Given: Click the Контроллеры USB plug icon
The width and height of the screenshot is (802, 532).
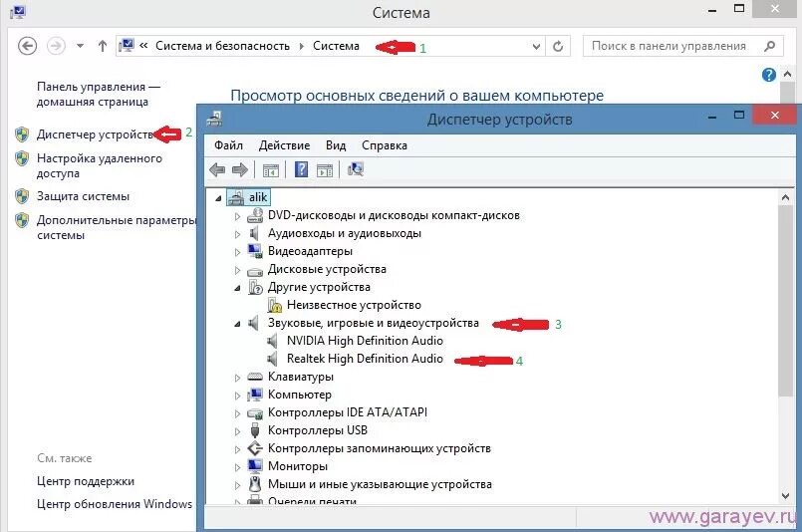Looking at the screenshot, I should [x=255, y=430].
